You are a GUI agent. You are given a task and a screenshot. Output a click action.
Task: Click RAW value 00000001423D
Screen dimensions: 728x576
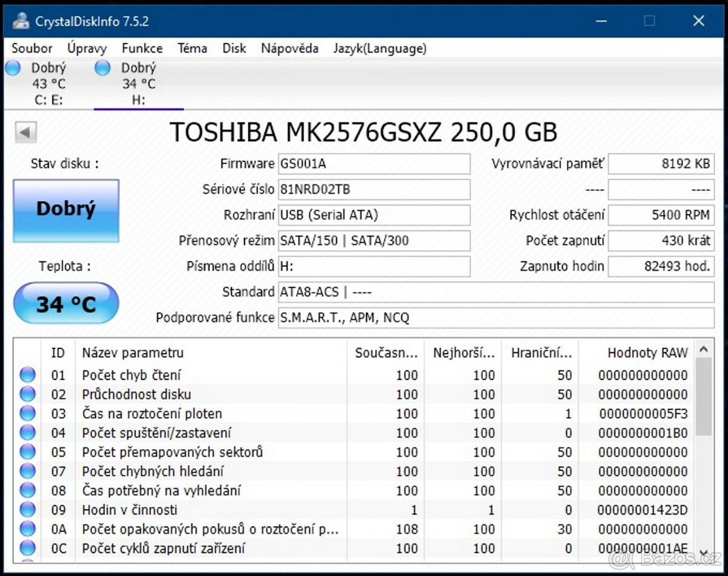[642, 510]
